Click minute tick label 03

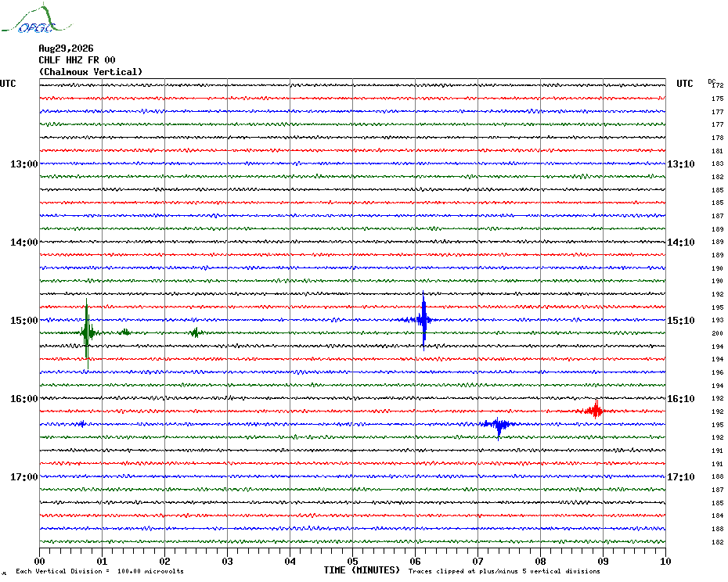[x=228, y=561]
